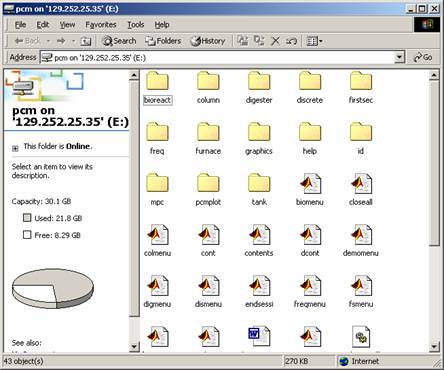
Task: Select the help folder
Action: point(310,138)
